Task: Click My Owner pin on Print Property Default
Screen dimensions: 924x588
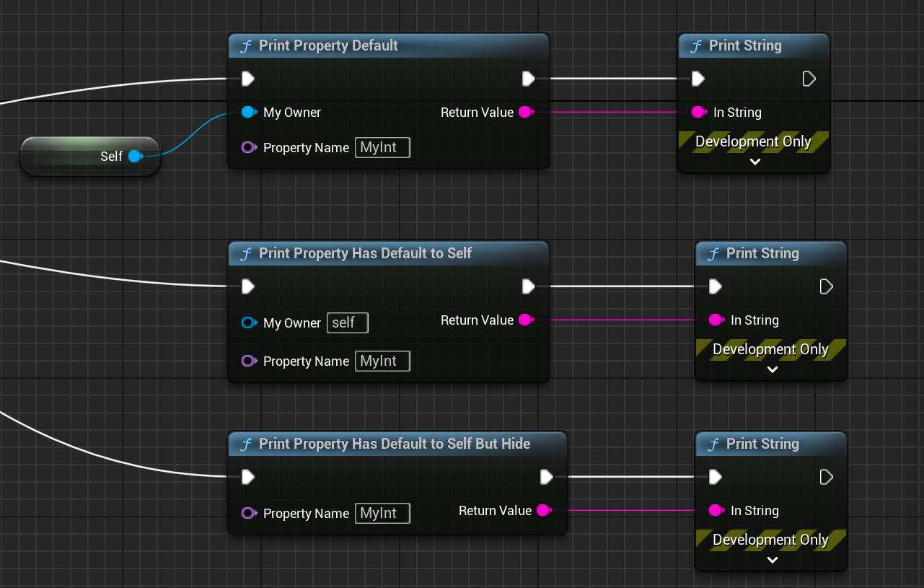Action: 248,113
